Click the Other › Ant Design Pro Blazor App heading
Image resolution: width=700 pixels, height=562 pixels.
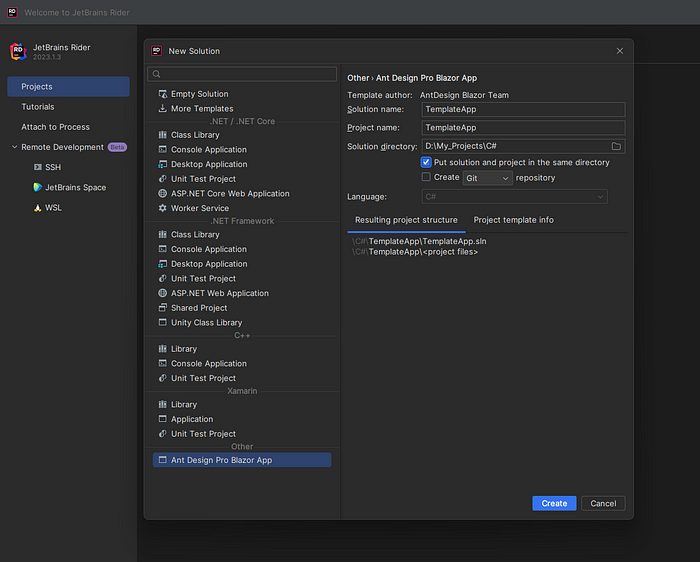tap(412, 78)
